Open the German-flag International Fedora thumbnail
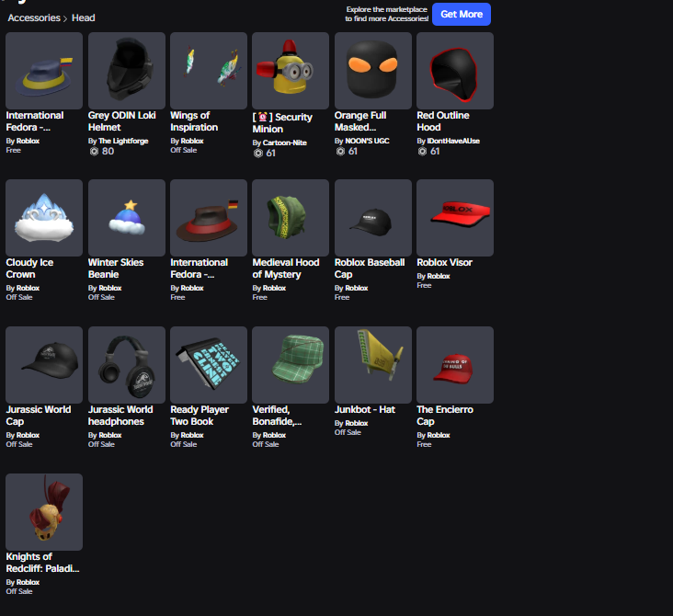 [209, 218]
